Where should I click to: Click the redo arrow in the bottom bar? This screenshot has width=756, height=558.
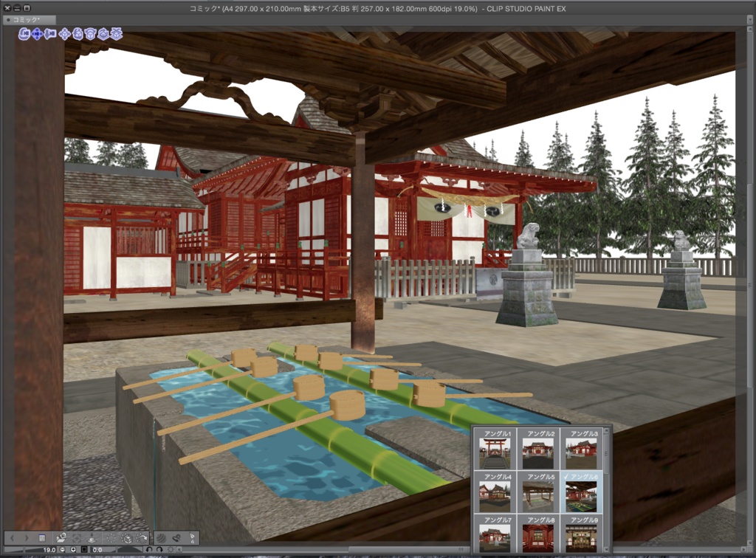tap(160, 549)
